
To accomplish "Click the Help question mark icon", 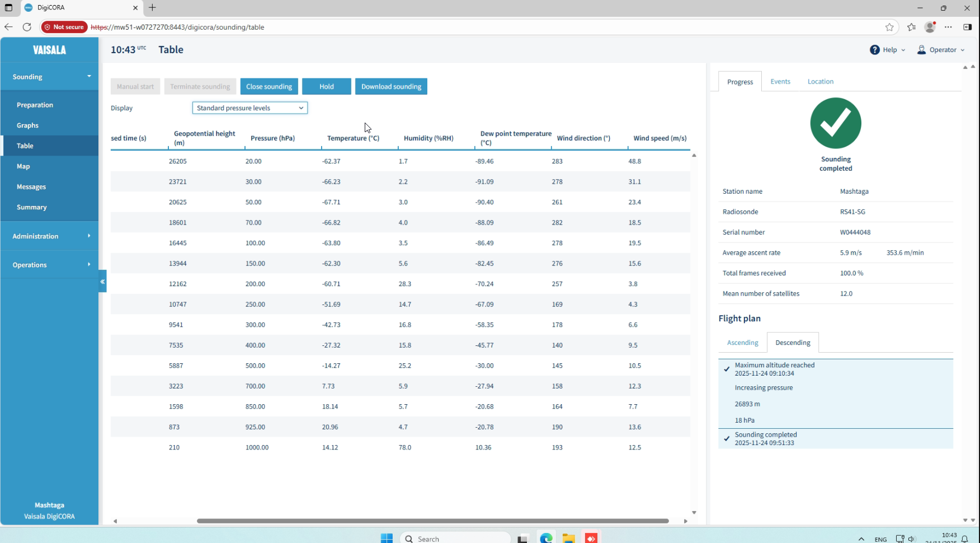I will tap(874, 50).
